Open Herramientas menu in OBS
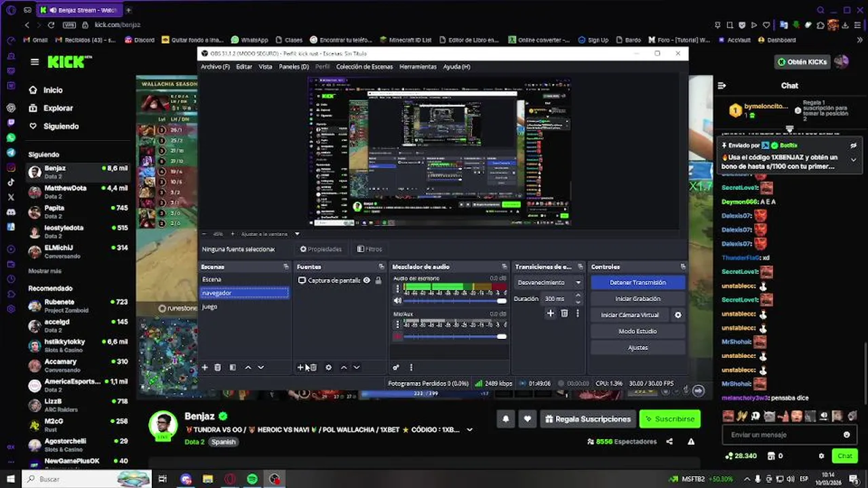Viewport: 868px width, 488px height. [418, 67]
